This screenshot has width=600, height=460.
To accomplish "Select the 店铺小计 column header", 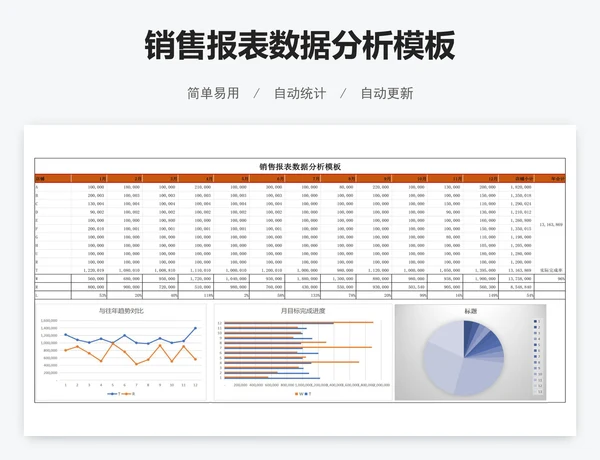I will (x=517, y=179).
